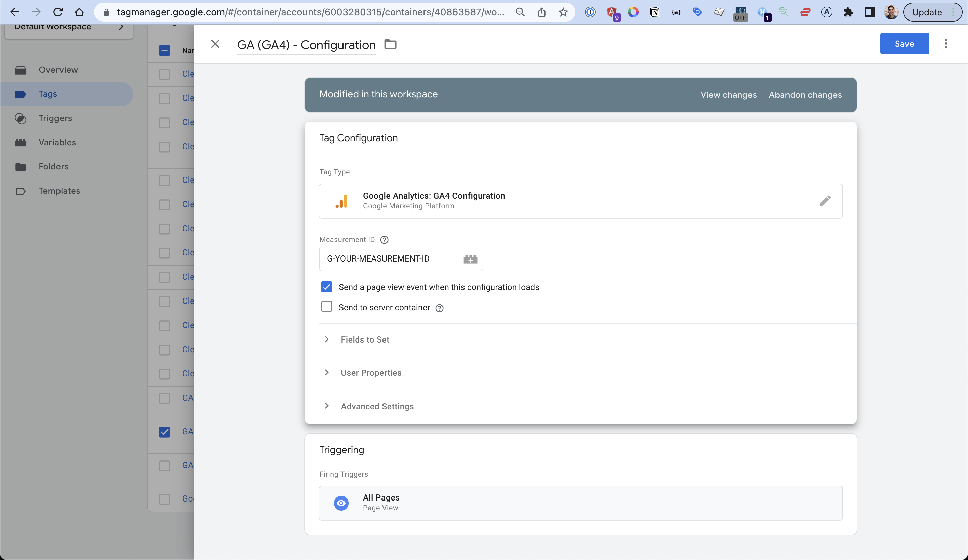Check the Go tag row checkbox
This screenshot has width=968, height=560.
164,499
